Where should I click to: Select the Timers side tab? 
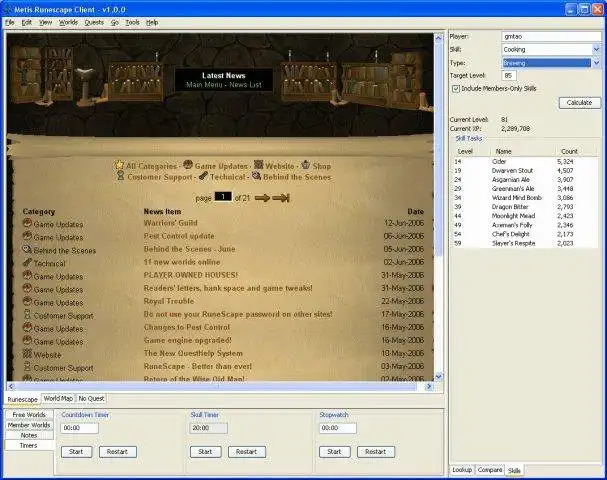click(29, 446)
